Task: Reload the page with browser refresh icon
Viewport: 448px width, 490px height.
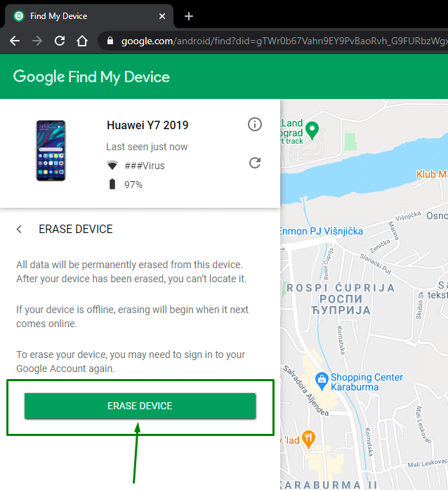Action: (60, 41)
